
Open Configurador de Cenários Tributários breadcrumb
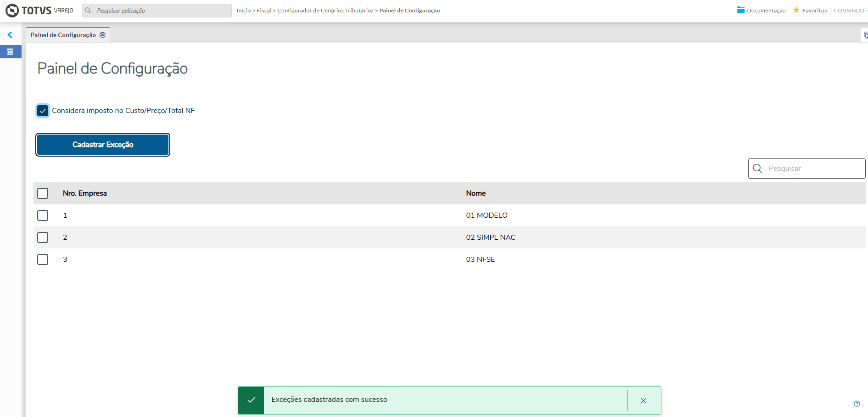pos(325,11)
